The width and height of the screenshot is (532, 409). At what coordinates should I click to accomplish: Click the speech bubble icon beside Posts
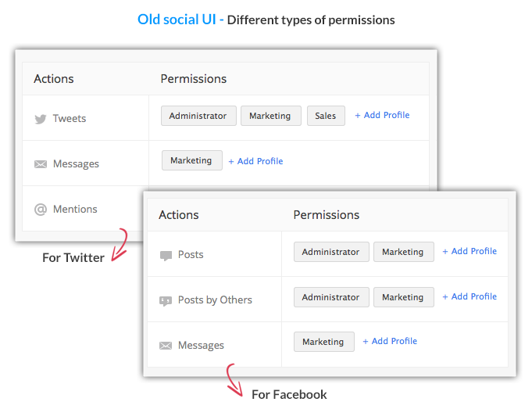(166, 256)
